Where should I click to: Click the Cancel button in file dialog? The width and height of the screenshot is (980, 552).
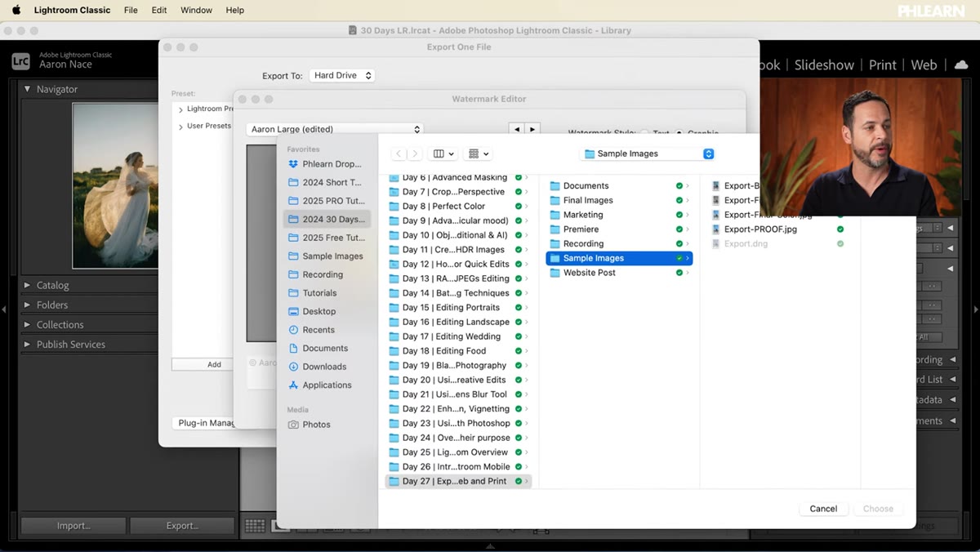823,509
